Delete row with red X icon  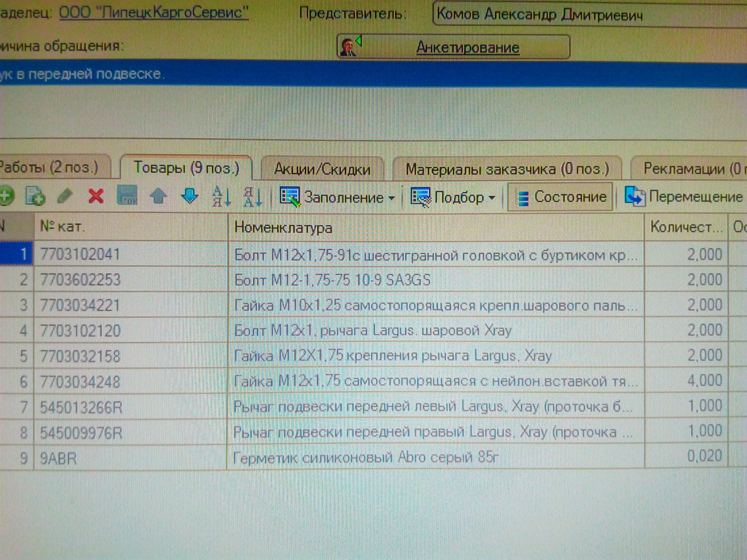(x=96, y=197)
